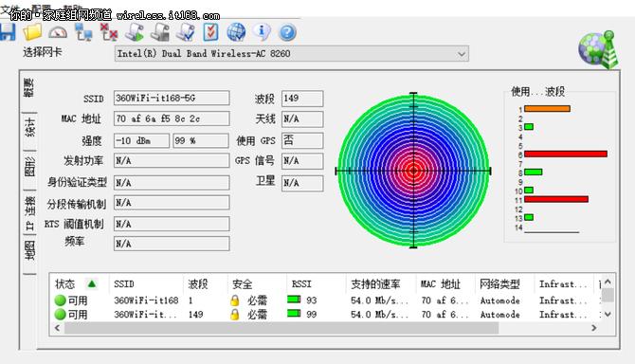Click the green status dot of channel 149 row
Screen dimensions: 635x364
[60, 314]
